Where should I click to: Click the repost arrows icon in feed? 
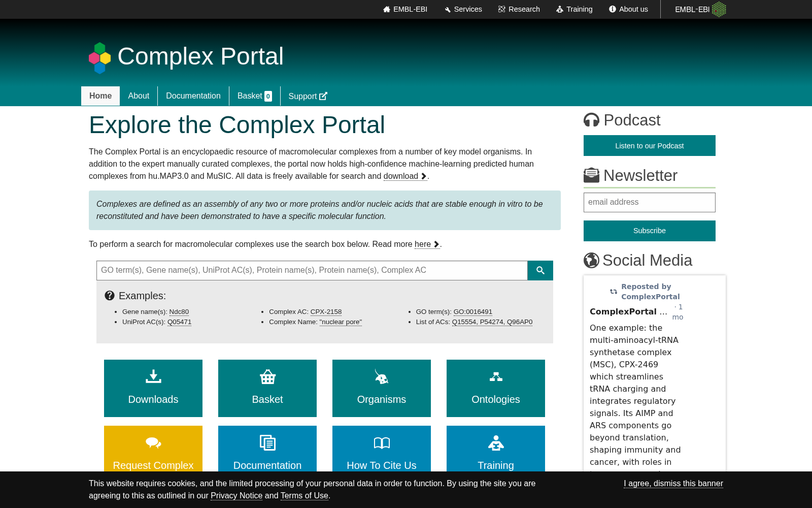pyautogui.click(x=614, y=292)
